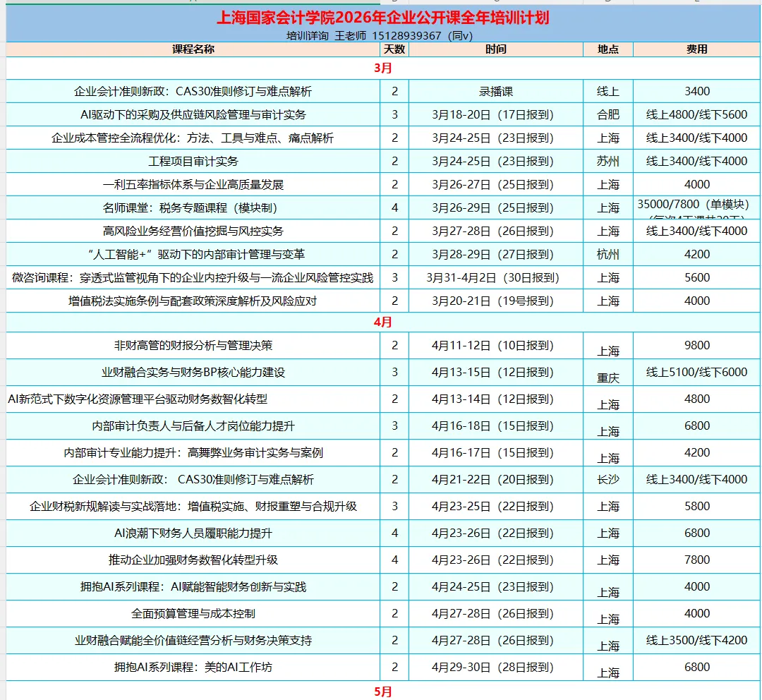Viewport: 762px width, 700px height.
Task: Select fee cell 5800
Action: tap(697, 507)
